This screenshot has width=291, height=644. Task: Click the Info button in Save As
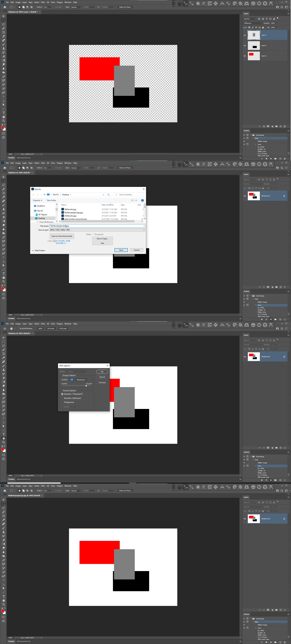(x=102, y=243)
